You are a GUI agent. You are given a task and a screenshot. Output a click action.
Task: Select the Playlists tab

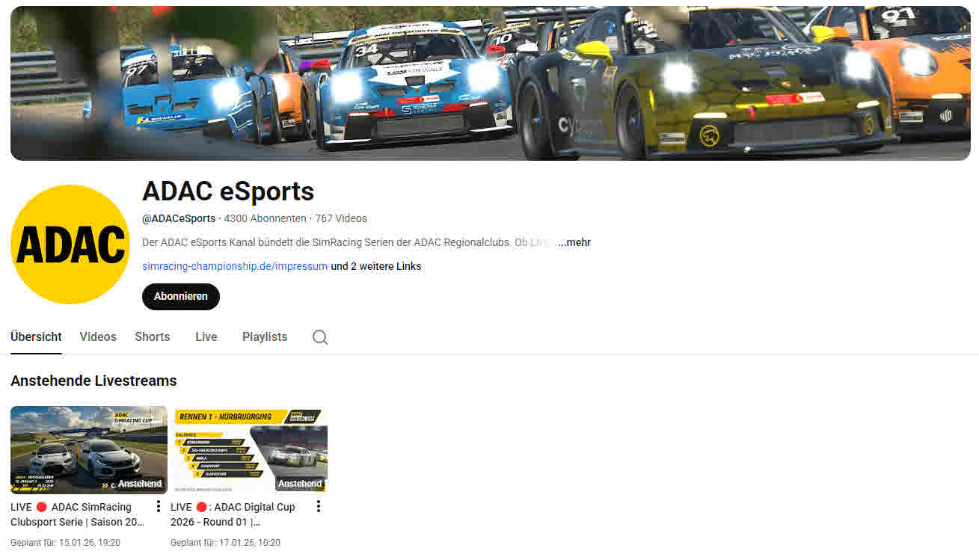[264, 337]
